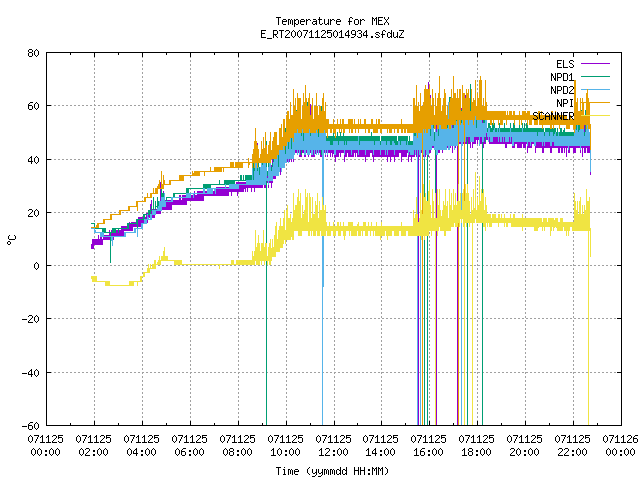Click the blue NPD2 legend line sample
Viewport: 640px width, 480px height.
pos(595,90)
